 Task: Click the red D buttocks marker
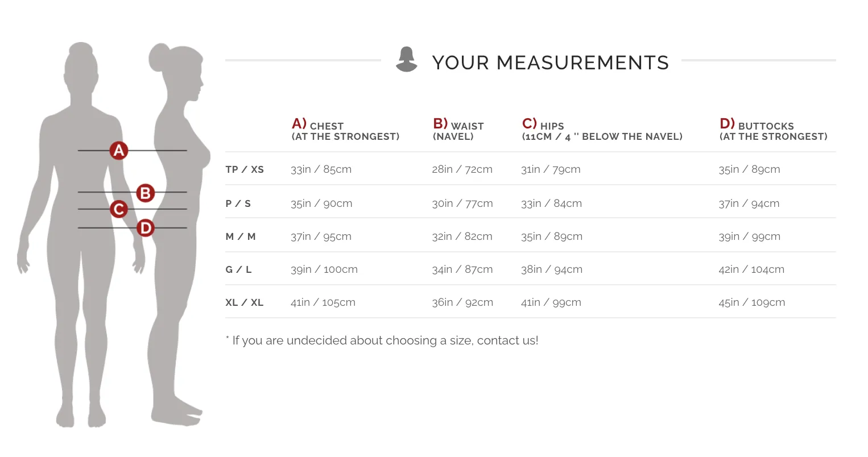(x=146, y=228)
